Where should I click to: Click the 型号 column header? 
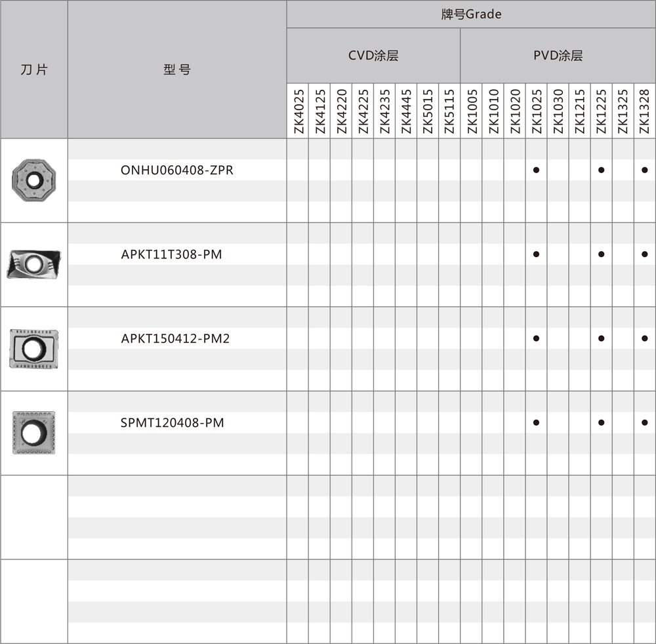pyautogui.click(x=177, y=70)
